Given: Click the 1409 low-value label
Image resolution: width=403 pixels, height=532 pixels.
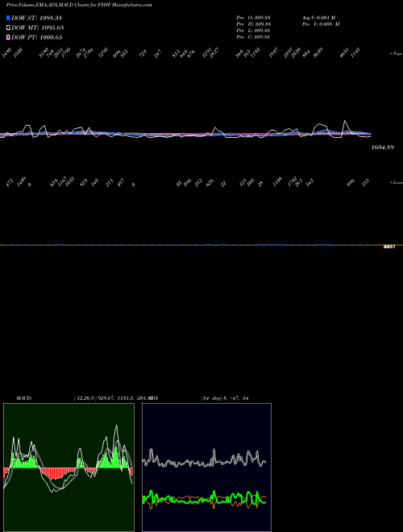Looking at the screenshot, I should (x=21, y=180).
